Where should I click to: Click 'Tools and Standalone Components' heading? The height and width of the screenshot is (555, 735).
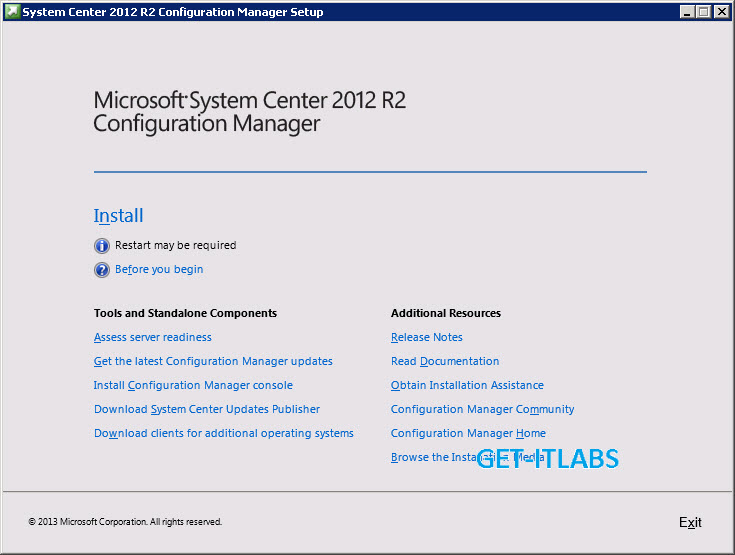[x=185, y=313]
